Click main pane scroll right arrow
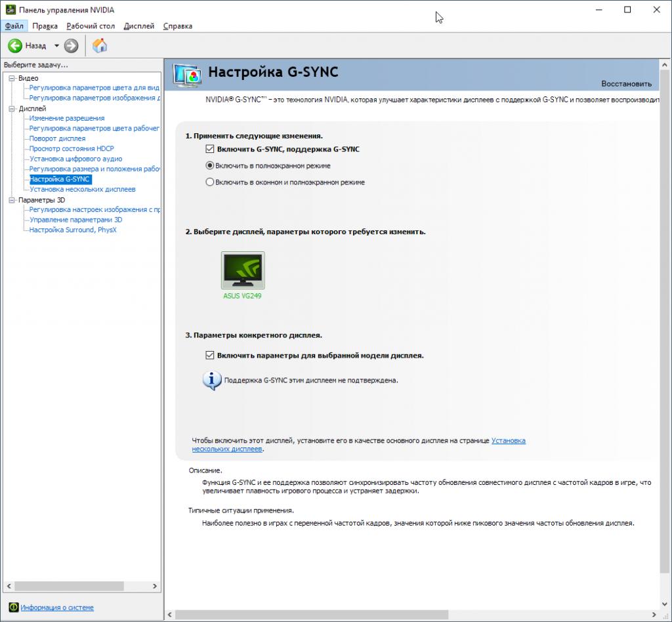Viewport: 672px width, 622px height. point(654,615)
